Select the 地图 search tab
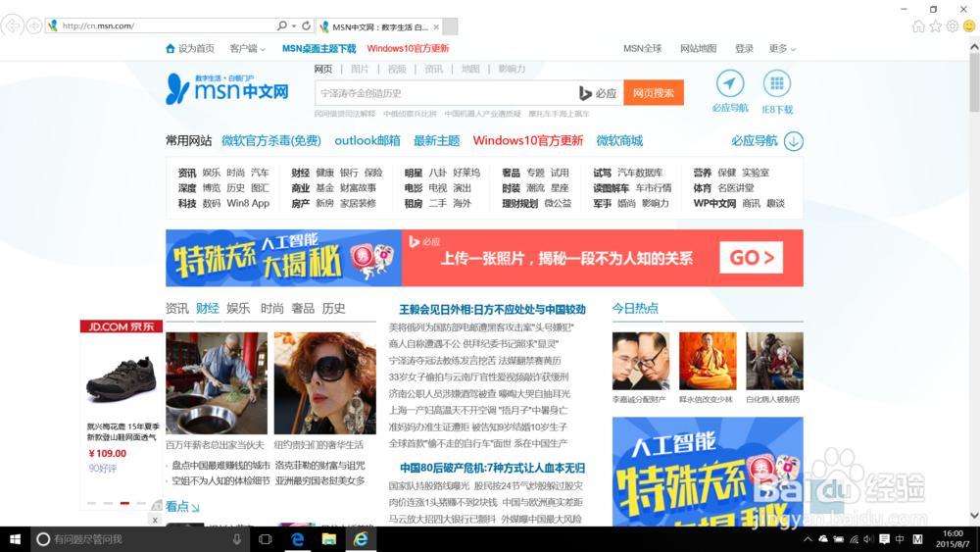Screen dimensions: 980x552 (470, 69)
